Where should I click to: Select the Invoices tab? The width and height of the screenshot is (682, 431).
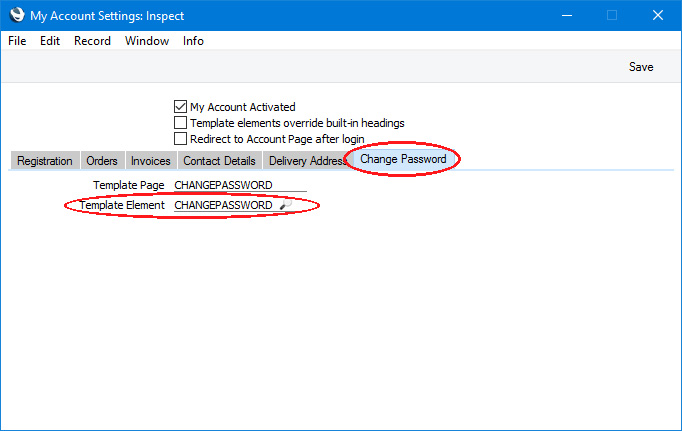pos(150,161)
